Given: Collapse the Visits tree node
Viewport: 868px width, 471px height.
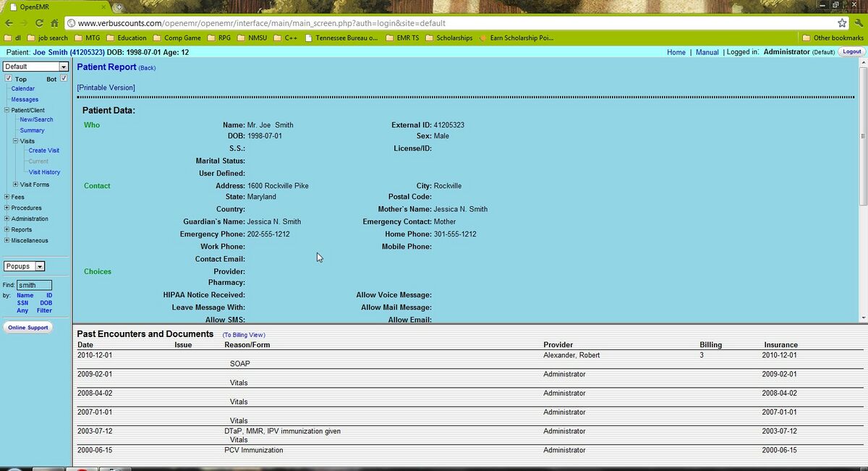Looking at the screenshot, I should pos(15,141).
